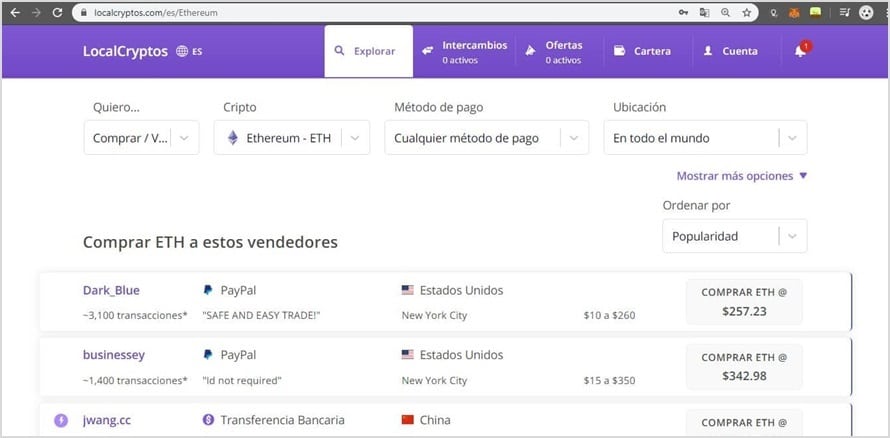Click "Id not required" text
The width and height of the screenshot is (890, 438).
pos(242,381)
